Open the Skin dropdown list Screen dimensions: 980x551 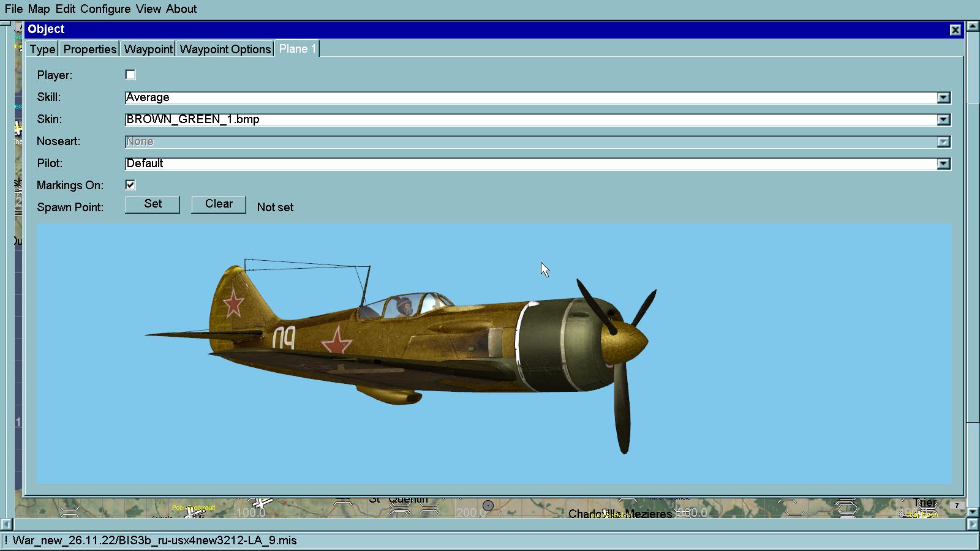943,120
